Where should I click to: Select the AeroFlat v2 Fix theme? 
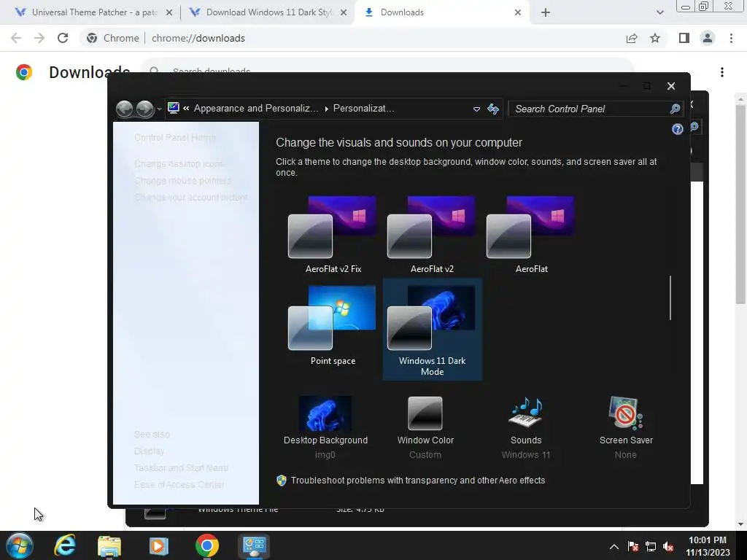pos(333,234)
